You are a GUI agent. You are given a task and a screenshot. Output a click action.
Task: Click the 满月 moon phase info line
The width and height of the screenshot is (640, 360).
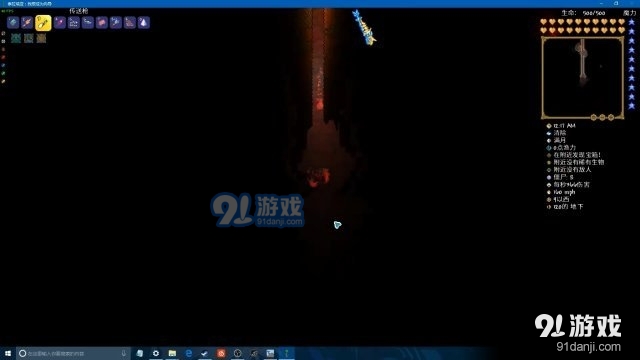(556, 140)
